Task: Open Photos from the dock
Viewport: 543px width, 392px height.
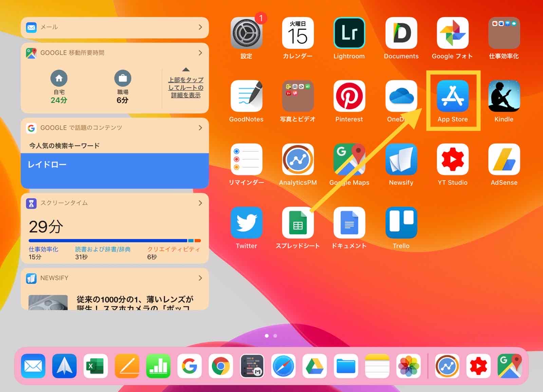Action: pos(409,366)
